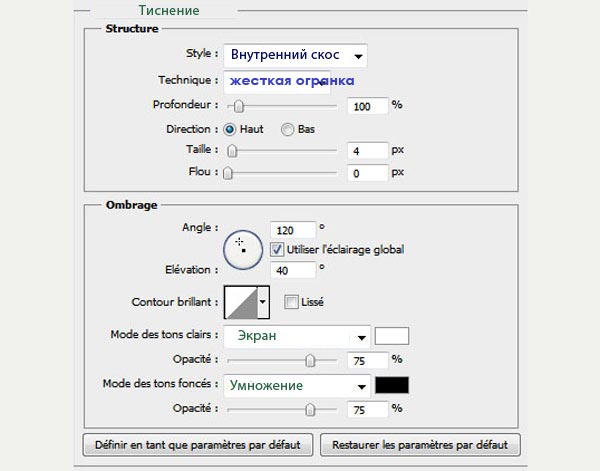Viewport: 600px width, 471px height.
Task: Click Restaurer les paramètres par défaut
Action: click(420, 445)
